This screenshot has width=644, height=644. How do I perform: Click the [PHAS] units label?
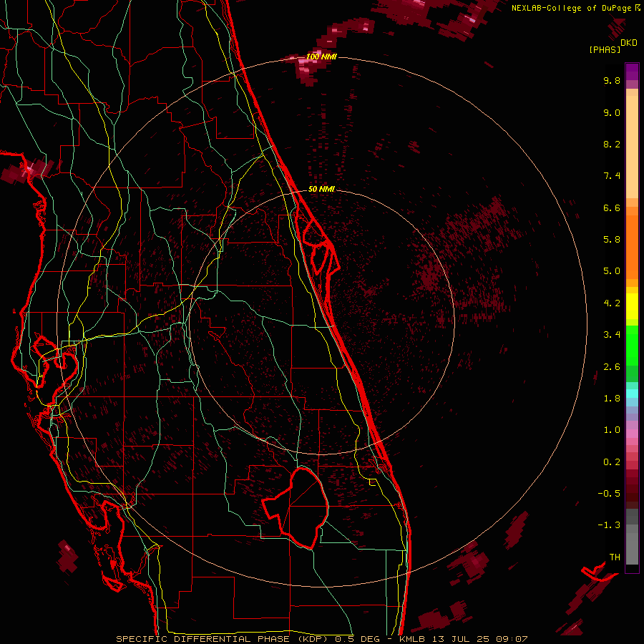tap(605, 50)
